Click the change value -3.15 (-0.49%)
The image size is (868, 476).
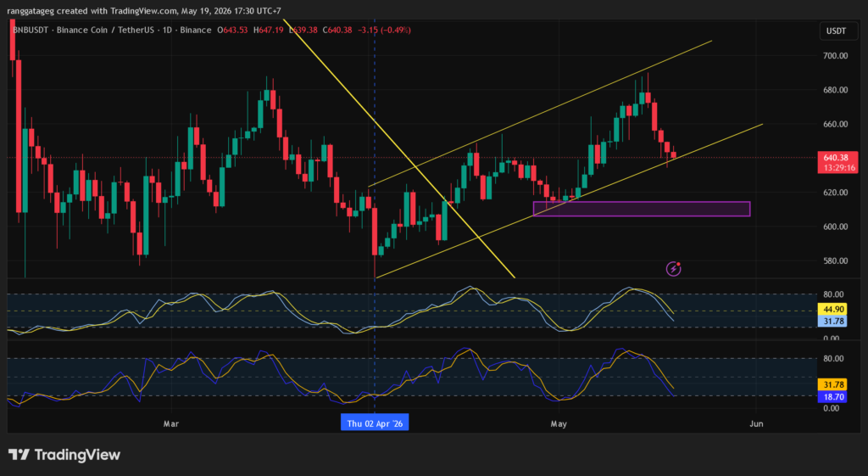pyautogui.click(x=384, y=30)
